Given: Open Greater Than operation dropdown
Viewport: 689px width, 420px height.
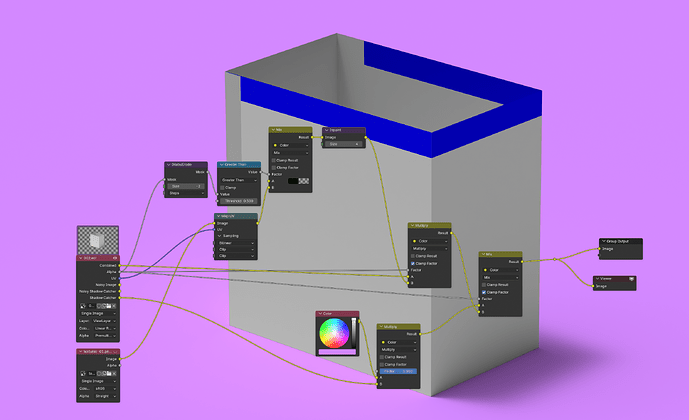Looking at the screenshot, I should 239,180.
